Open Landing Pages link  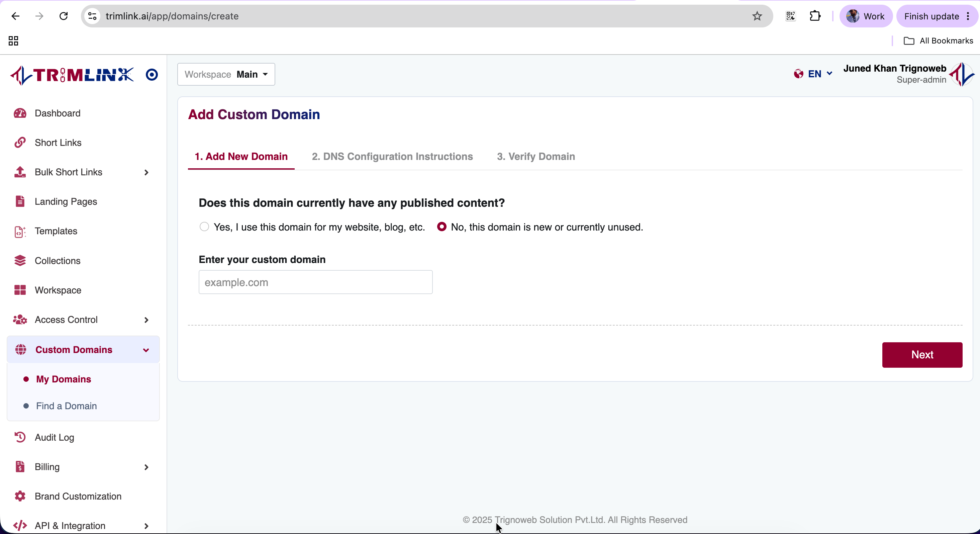(x=66, y=201)
